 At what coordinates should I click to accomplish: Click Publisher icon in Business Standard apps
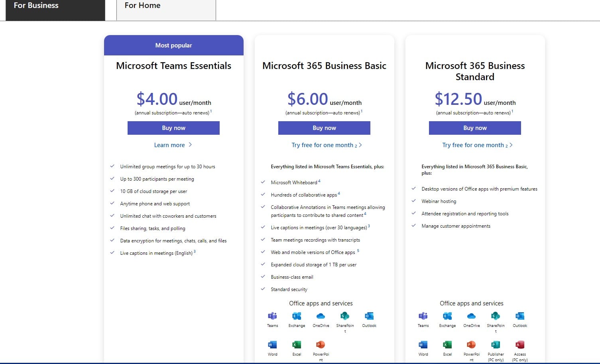click(496, 344)
